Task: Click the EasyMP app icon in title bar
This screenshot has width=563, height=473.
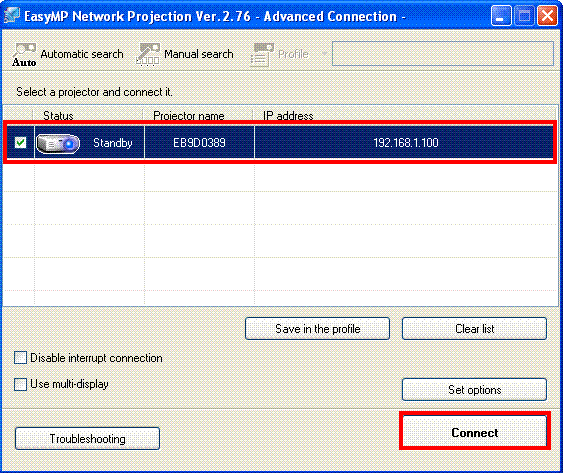Action: (x=11, y=15)
